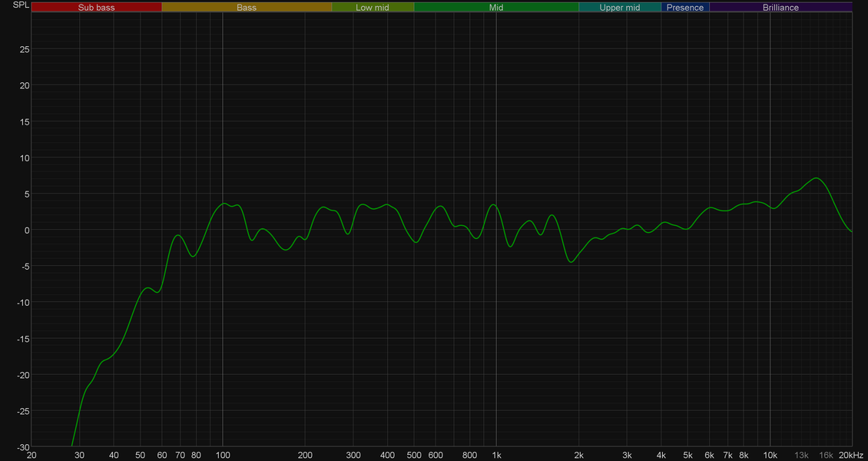
Task: Click the 6k frequency axis label
Action: 710,456
